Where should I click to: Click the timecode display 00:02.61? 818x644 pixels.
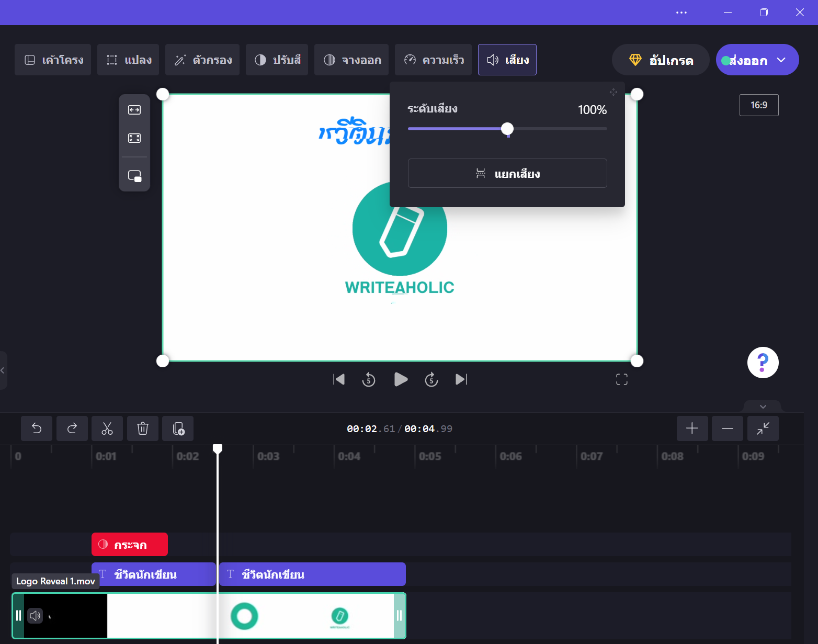click(371, 429)
